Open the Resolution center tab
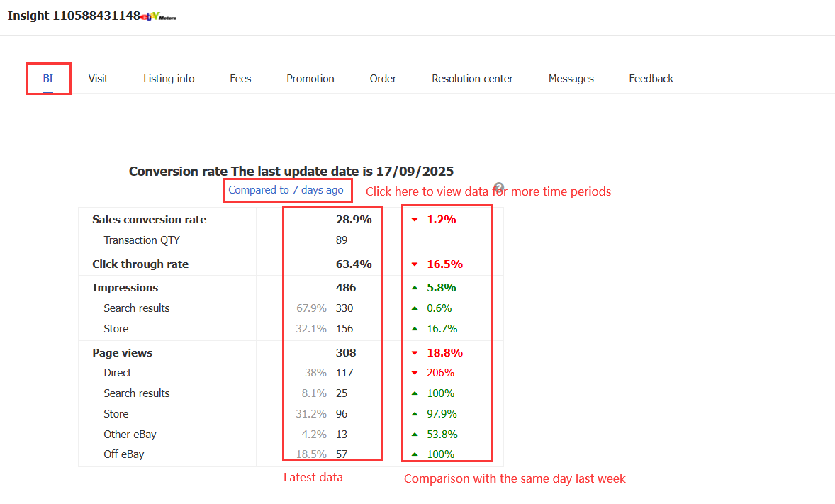 point(472,79)
